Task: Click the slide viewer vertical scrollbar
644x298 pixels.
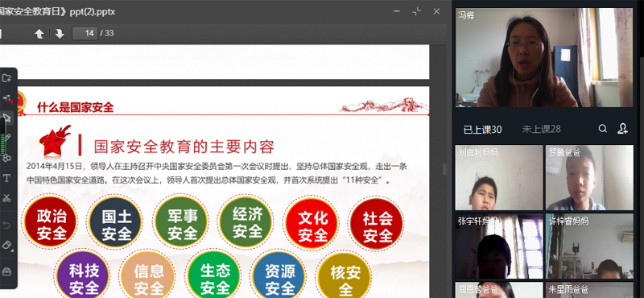Action: click(x=444, y=169)
